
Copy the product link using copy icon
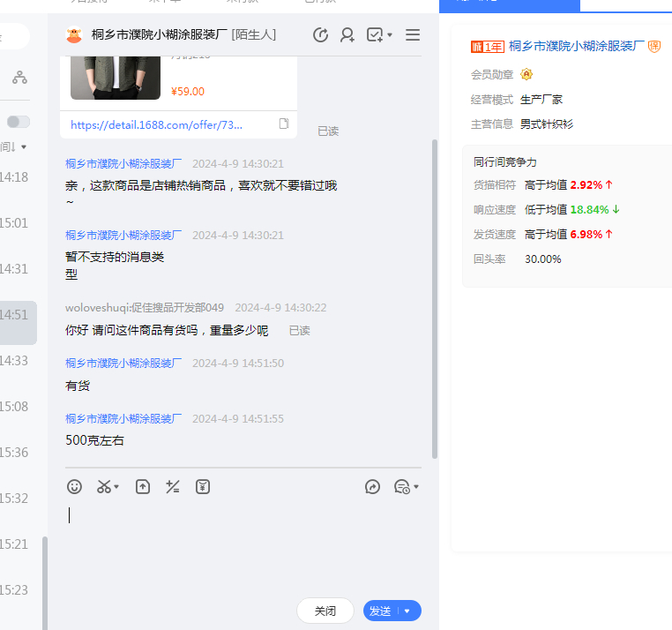284,124
